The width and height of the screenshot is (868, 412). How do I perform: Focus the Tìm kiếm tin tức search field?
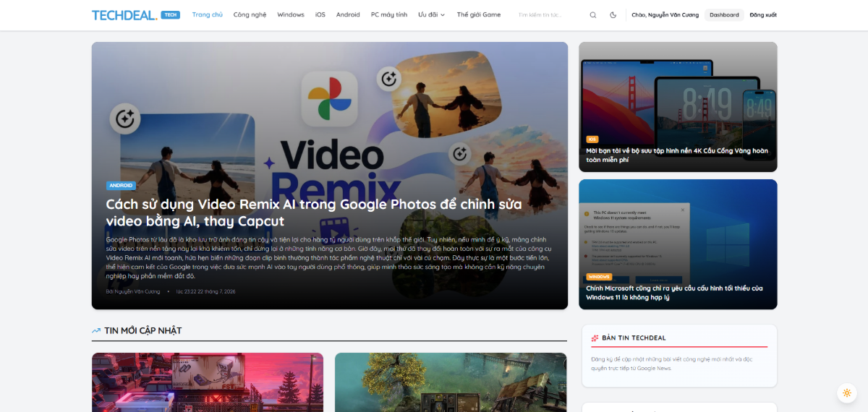pos(550,14)
